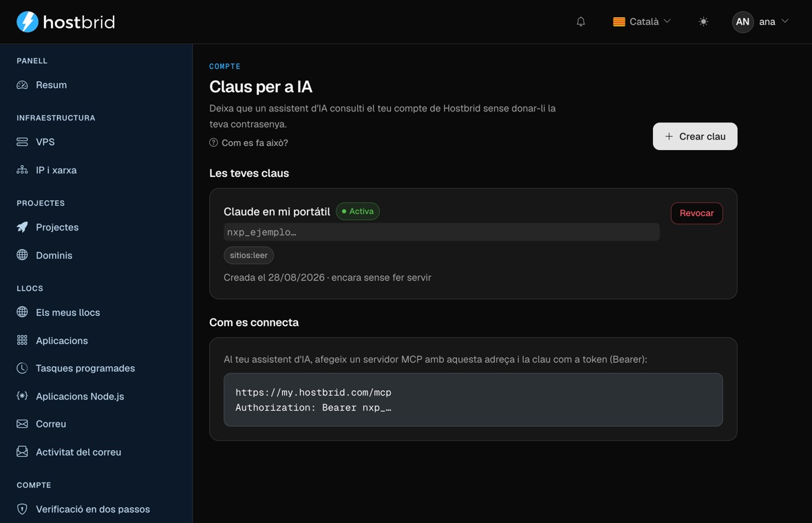The image size is (812, 523).
Task: Click the Correu envelope icon
Action: (x=22, y=424)
